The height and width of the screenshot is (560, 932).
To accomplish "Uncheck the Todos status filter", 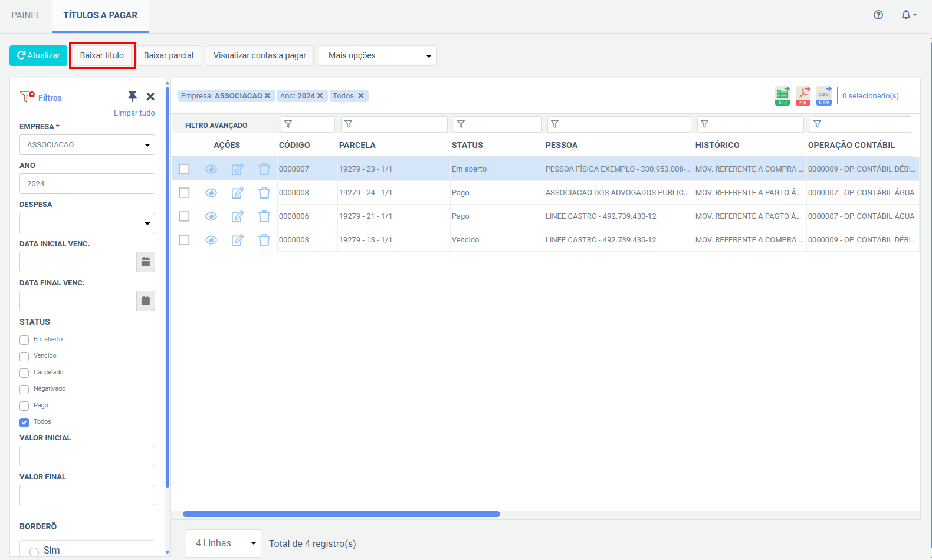I will tap(24, 423).
